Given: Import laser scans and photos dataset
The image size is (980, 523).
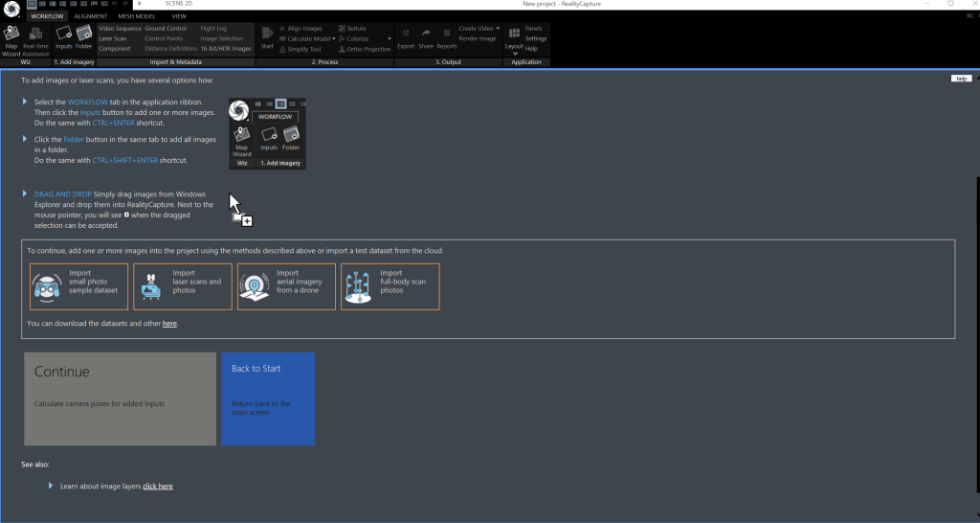Looking at the screenshot, I should click(183, 286).
